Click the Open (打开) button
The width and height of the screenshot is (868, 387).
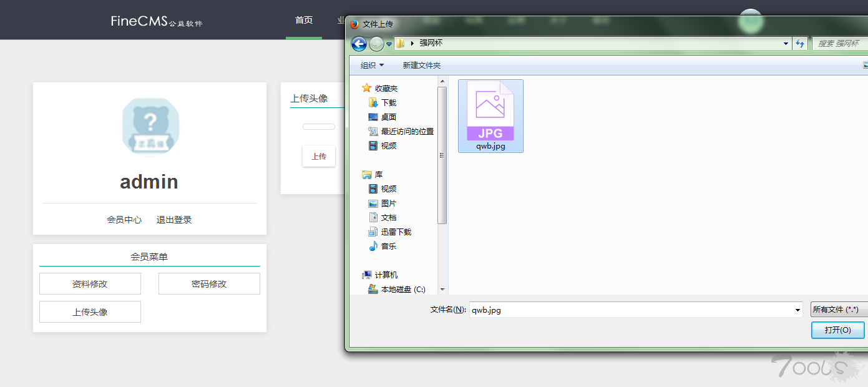(837, 330)
